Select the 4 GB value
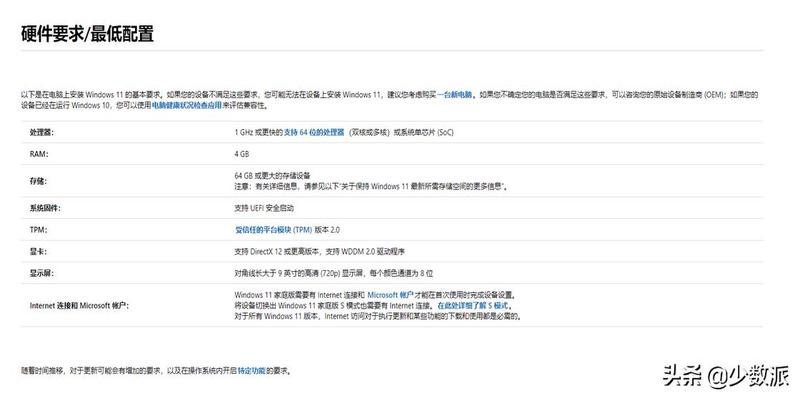 [x=242, y=154]
